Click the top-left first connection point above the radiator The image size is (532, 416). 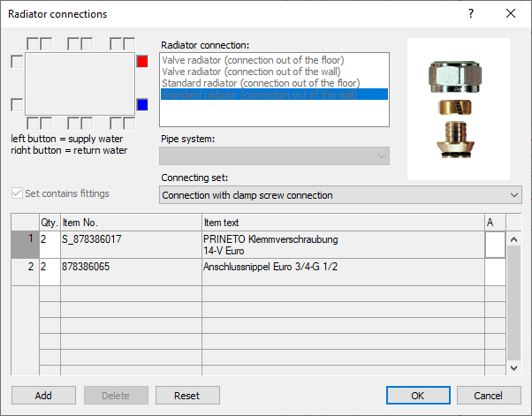tap(33, 44)
